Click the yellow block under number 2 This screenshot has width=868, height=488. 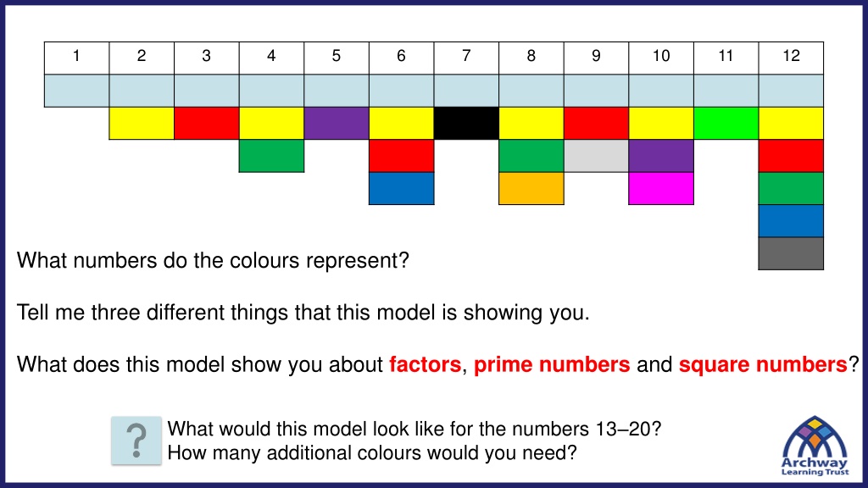click(142, 123)
